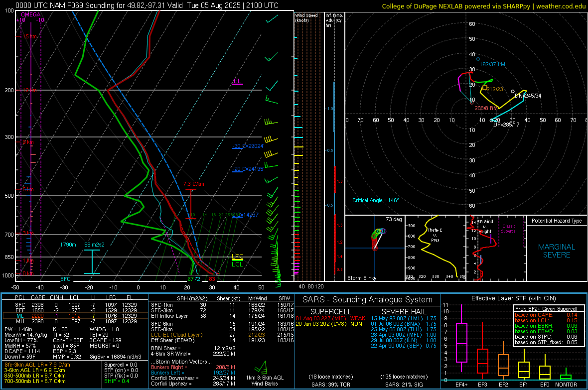Click the BRN Shear = 12 m2/s2 line
The width and height of the screenshot is (588, 390).
point(193,348)
